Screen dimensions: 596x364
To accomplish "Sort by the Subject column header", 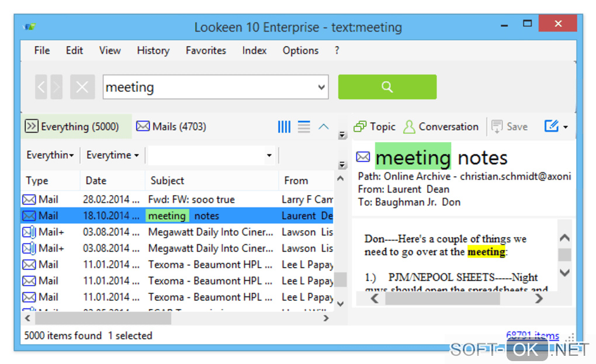I will tap(212, 181).
